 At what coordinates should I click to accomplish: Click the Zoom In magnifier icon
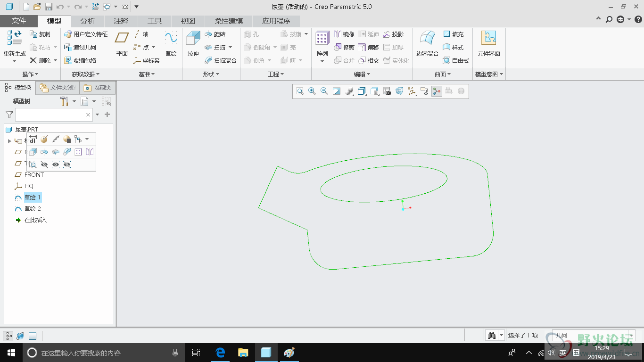[312, 91]
